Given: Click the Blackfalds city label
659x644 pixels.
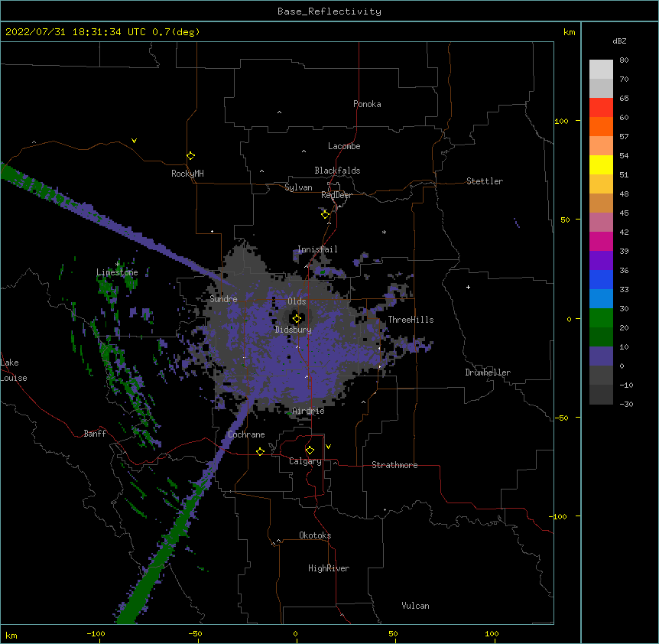Looking at the screenshot, I should pos(337,171).
